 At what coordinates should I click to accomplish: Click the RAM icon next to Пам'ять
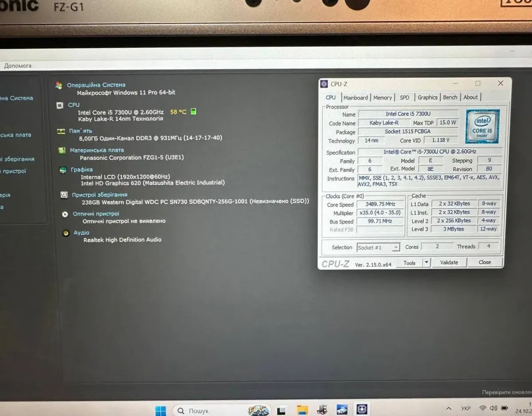[61, 131]
